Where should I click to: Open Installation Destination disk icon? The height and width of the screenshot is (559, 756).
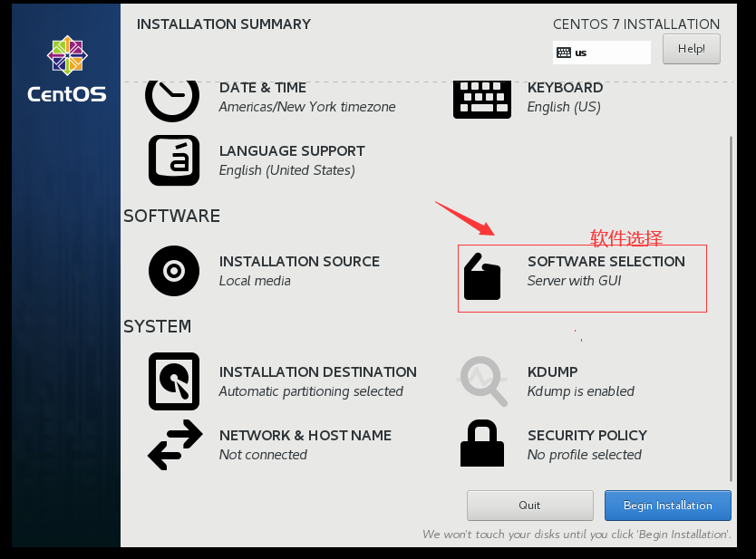click(x=174, y=381)
